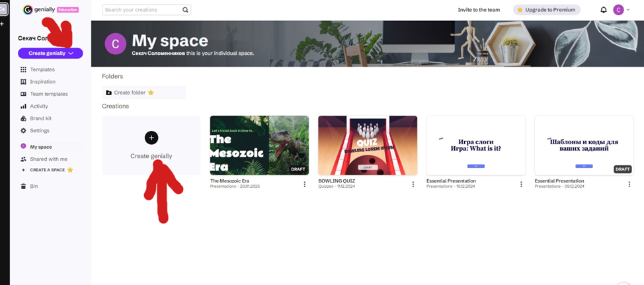
Task: Click CREATE A SPACE in sidebar
Action: tap(47, 170)
